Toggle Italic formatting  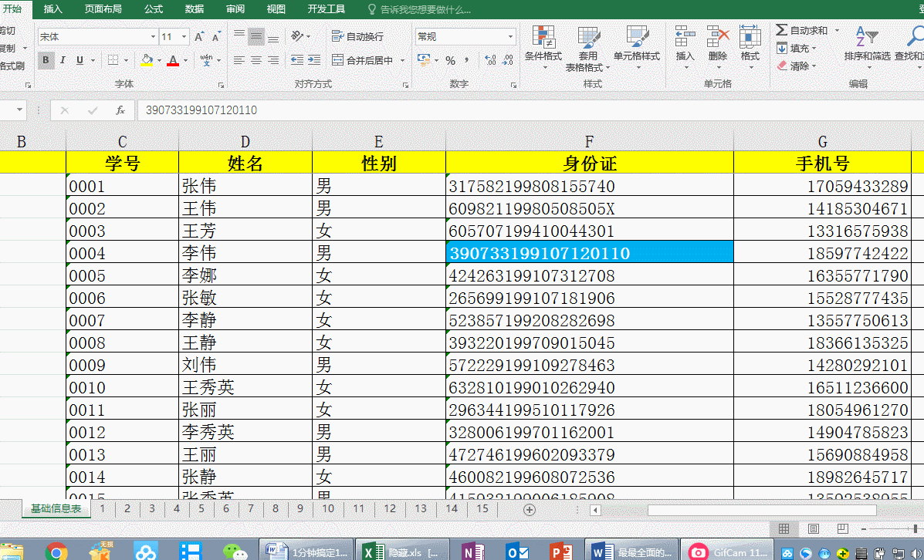tap(63, 60)
